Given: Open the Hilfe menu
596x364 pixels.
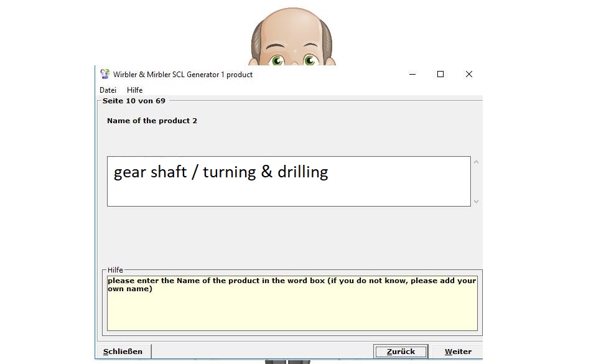Looking at the screenshot, I should (134, 90).
